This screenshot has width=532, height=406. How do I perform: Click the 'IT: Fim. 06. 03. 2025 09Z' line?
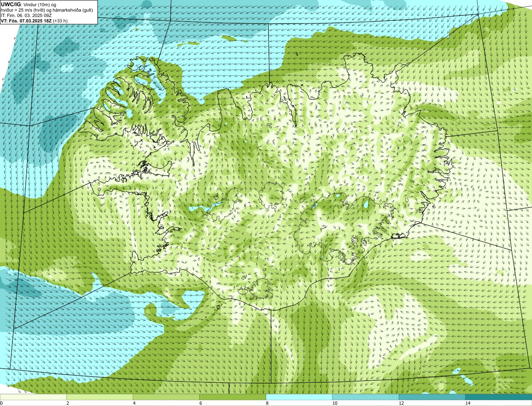point(26,15)
